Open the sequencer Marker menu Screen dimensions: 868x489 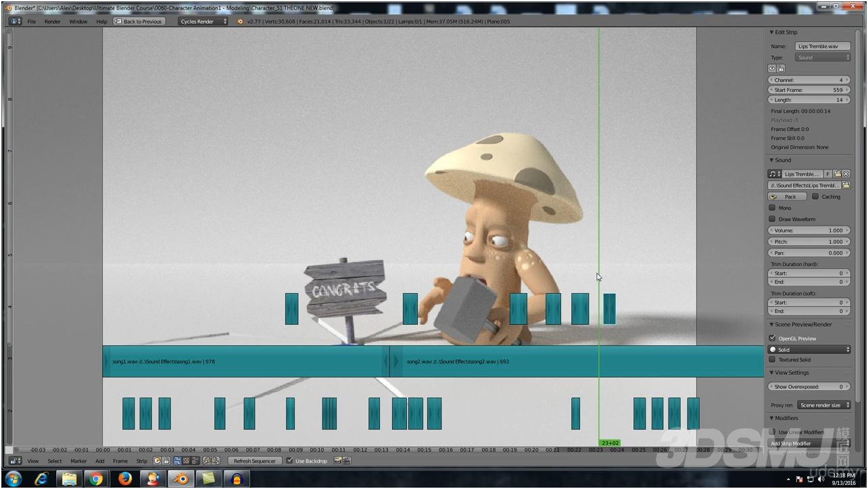click(x=78, y=461)
